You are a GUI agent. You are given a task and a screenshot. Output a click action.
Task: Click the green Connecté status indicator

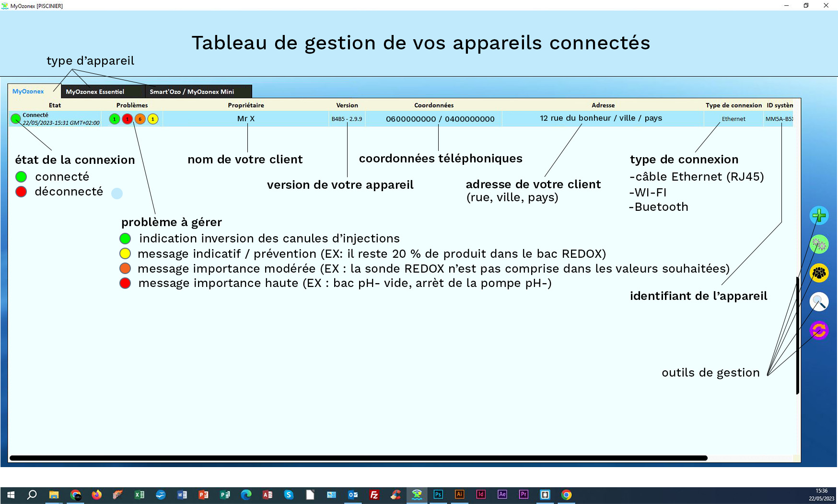15,118
